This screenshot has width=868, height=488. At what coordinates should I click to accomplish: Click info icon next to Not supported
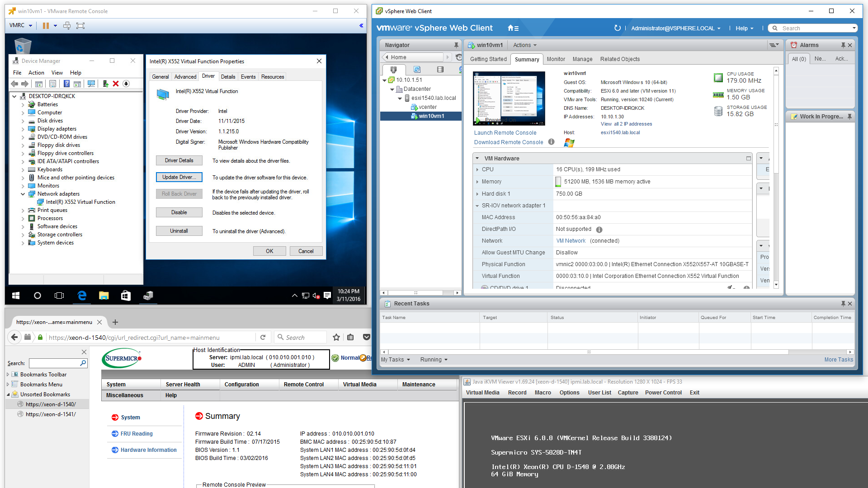599,230
